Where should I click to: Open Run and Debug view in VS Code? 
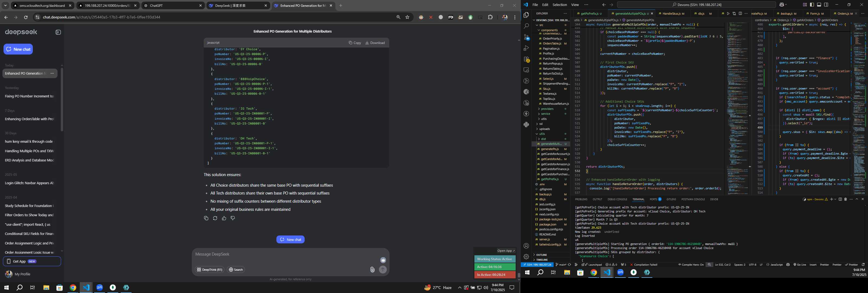(x=526, y=48)
